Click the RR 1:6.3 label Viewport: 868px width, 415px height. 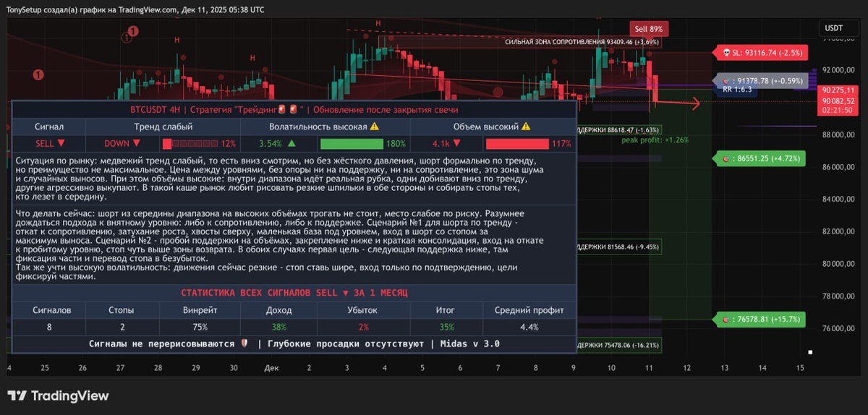[x=736, y=90]
